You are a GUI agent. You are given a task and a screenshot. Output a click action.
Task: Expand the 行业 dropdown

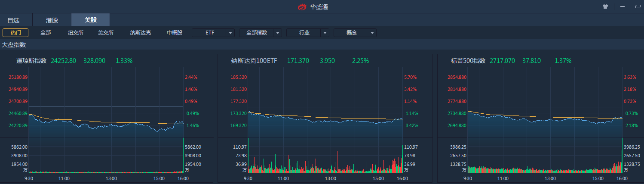pos(325,33)
